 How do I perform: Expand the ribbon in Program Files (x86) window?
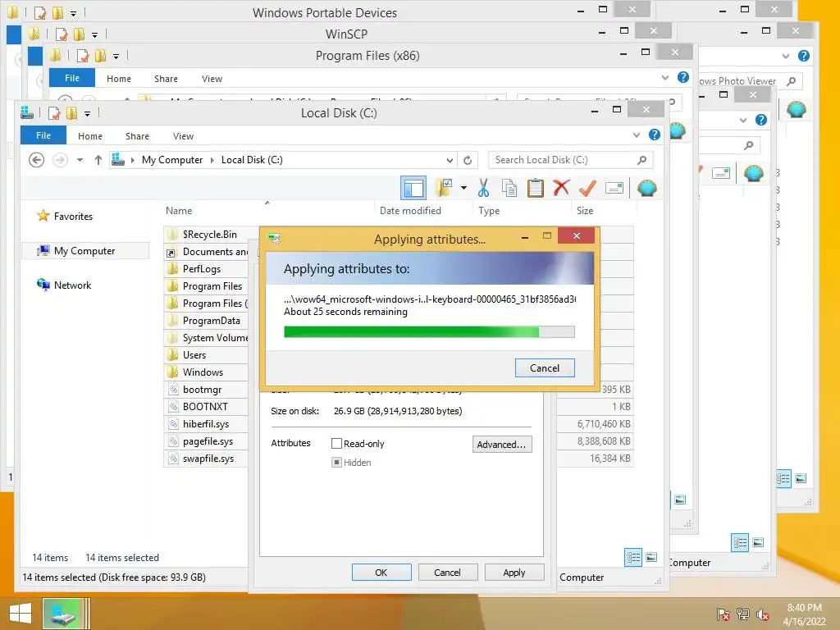pyautogui.click(x=664, y=78)
